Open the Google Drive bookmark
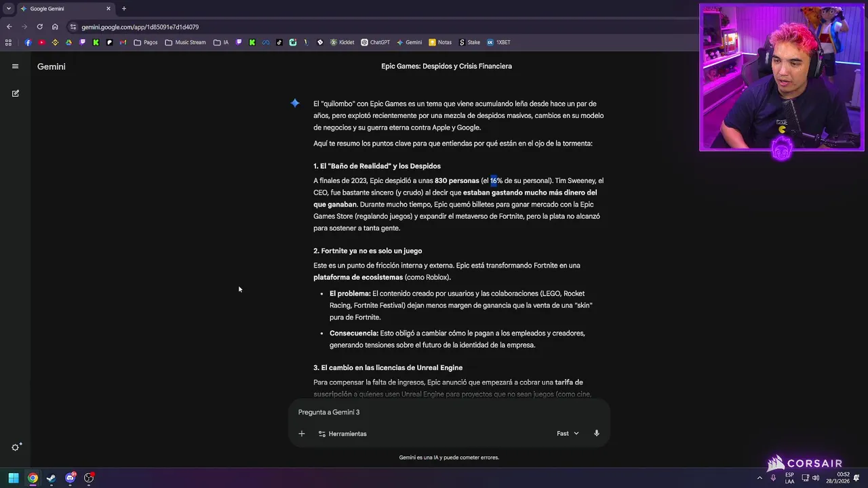 (x=68, y=42)
